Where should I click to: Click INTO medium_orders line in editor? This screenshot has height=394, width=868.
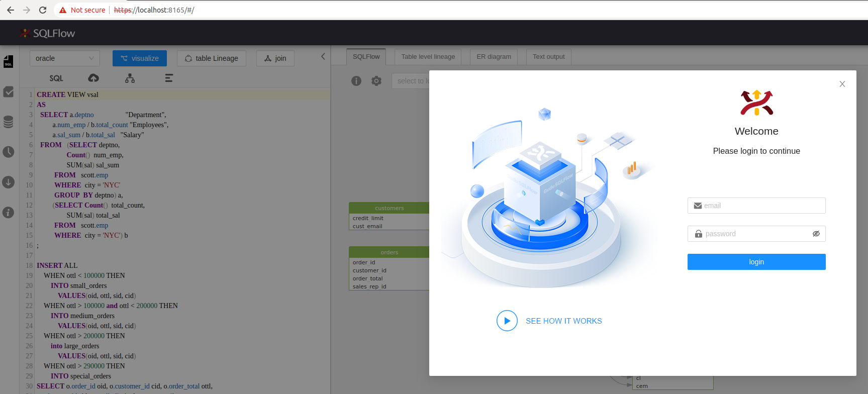point(82,316)
